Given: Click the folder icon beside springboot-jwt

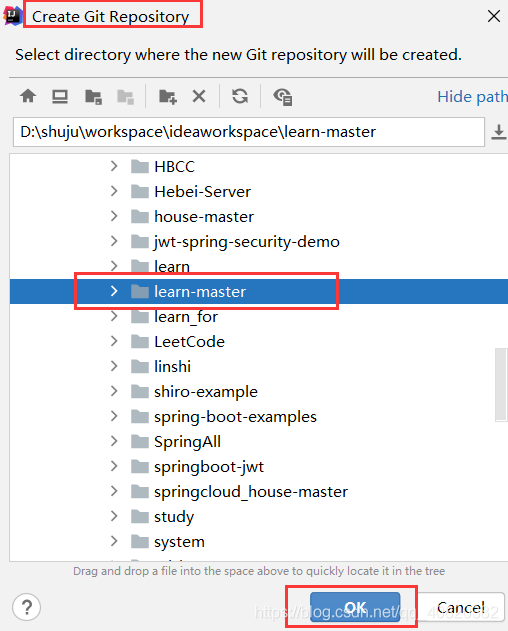Looking at the screenshot, I should 140,466.
